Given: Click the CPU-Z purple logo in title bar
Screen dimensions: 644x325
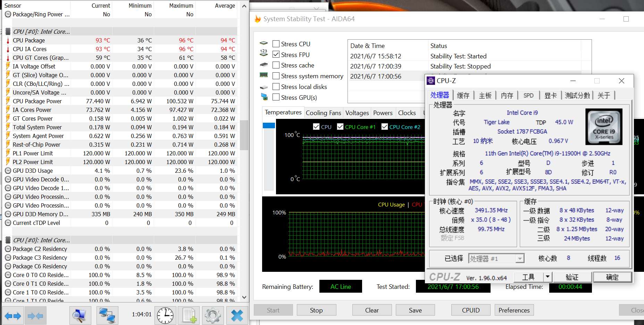Looking at the screenshot, I should 431,81.
